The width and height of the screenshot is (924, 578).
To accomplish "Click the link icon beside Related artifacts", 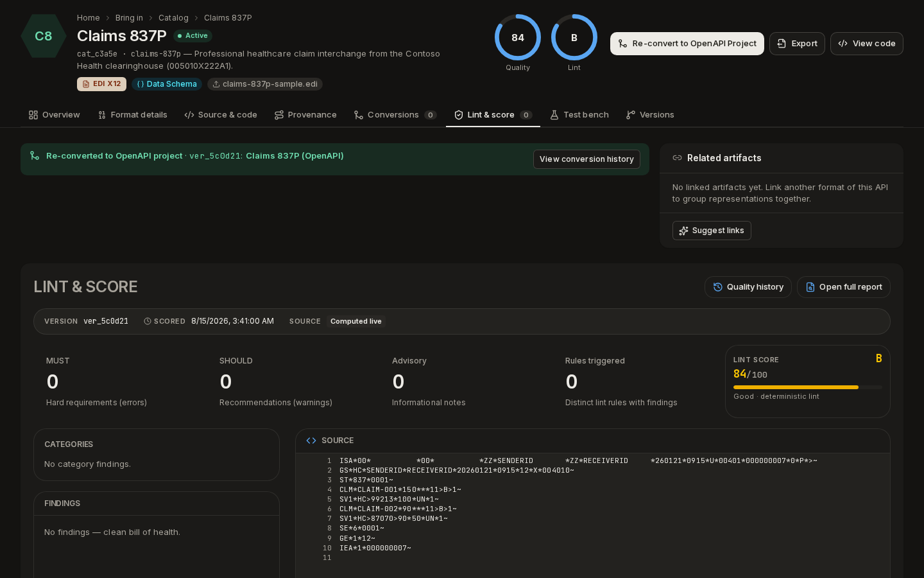I will coord(677,158).
